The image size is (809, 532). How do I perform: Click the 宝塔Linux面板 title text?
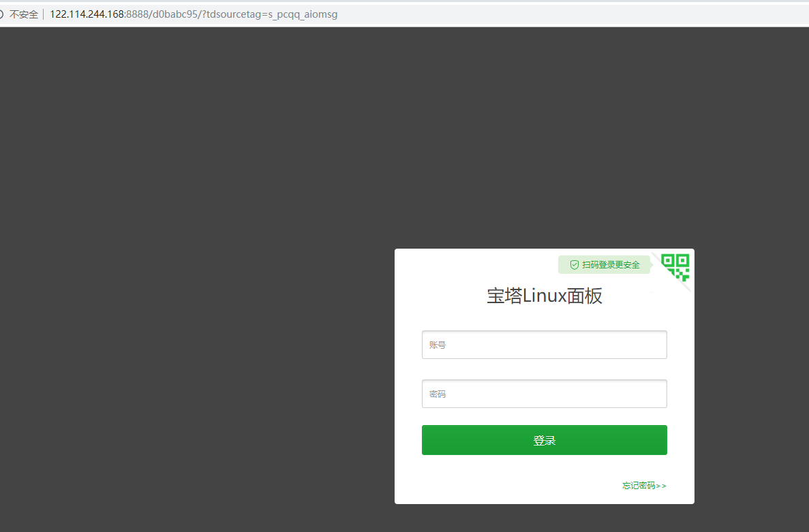(x=545, y=296)
